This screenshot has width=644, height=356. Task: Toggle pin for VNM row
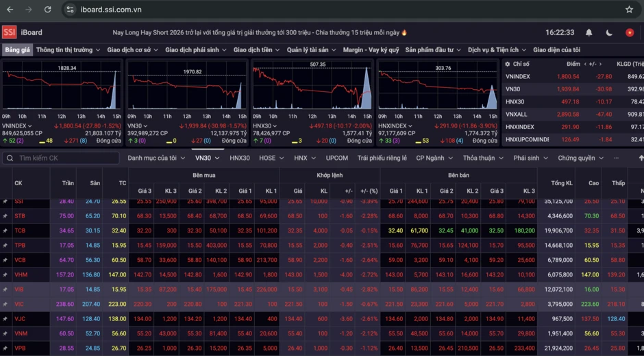pyautogui.click(x=5, y=333)
